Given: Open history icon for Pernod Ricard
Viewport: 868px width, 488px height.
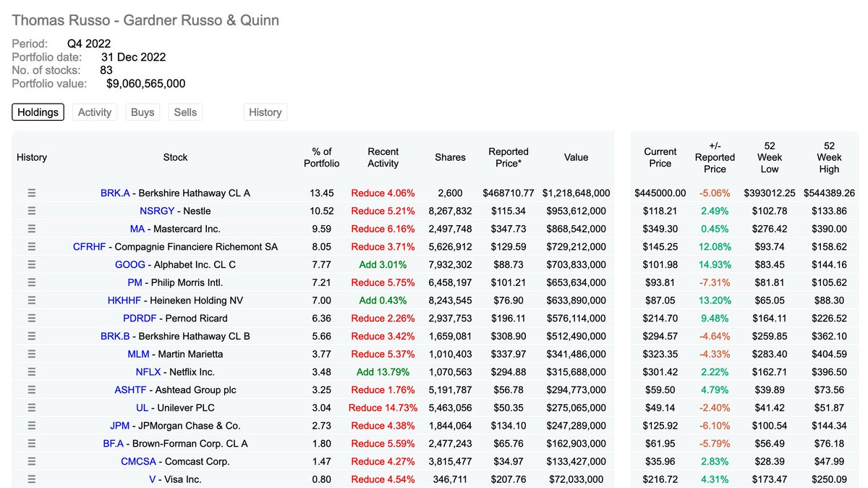Looking at the screenshot, I should pyautogui.click(x=32, y=319).
